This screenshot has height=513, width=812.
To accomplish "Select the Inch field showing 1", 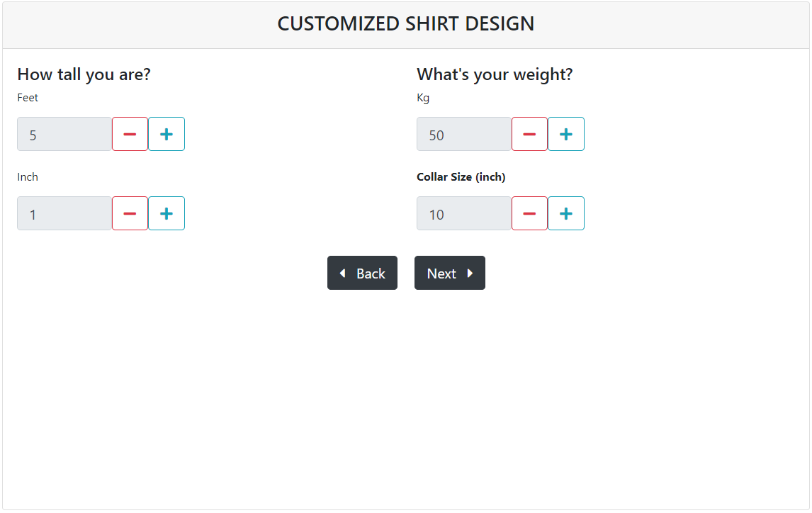I will point(64,213).
